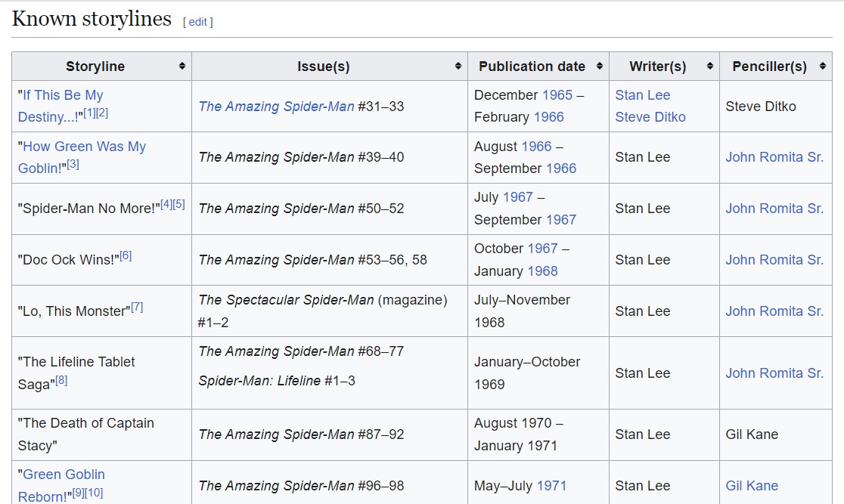Open 1971 link after May–July
This screenshot has height=504, width=844.
552,486
